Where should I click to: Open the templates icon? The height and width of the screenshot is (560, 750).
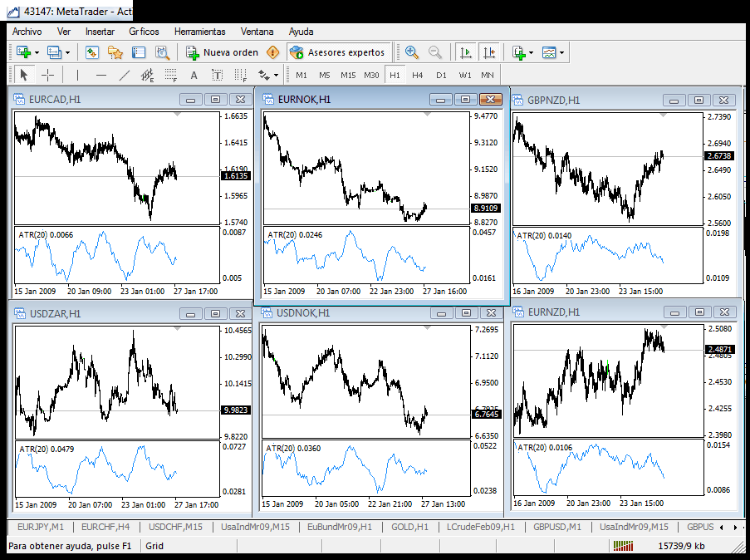[549, 52]
